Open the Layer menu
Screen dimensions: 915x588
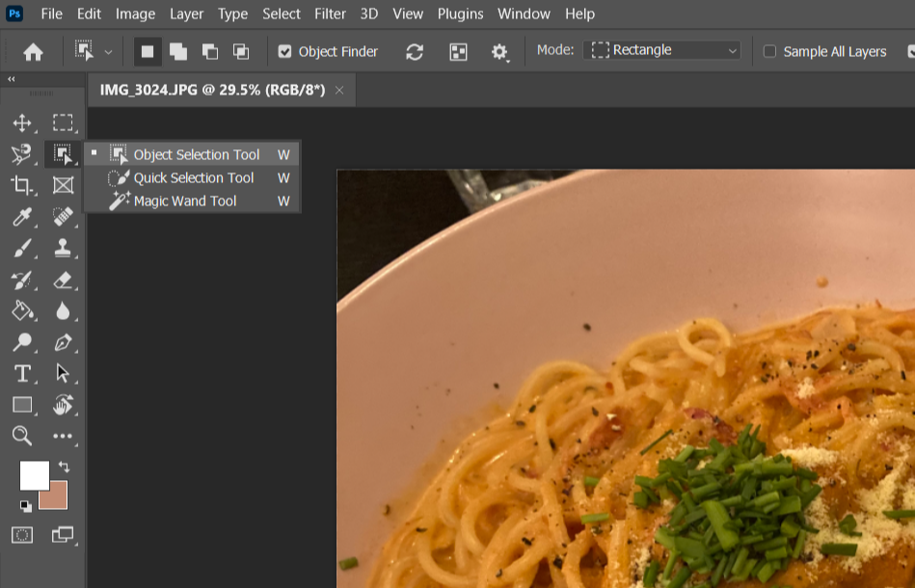click(187, 14)
